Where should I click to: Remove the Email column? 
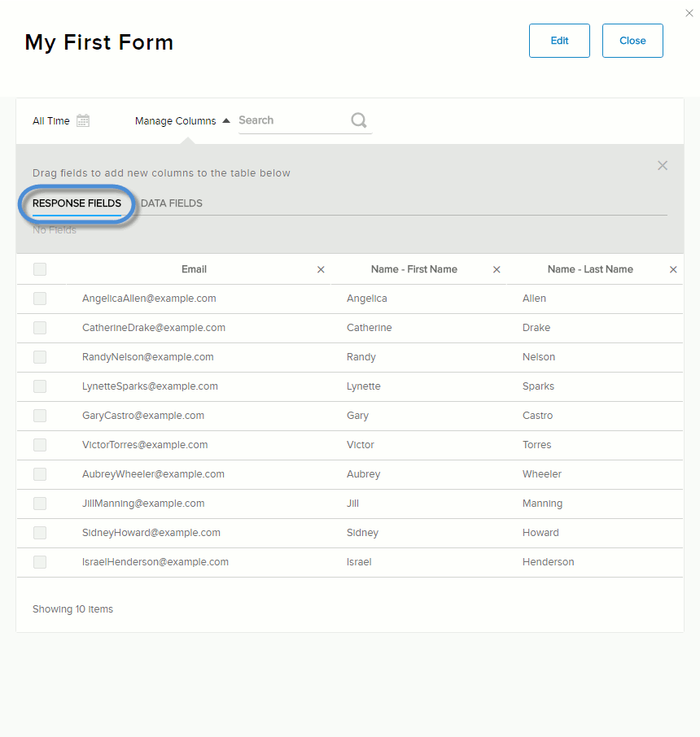click(321, 269)
